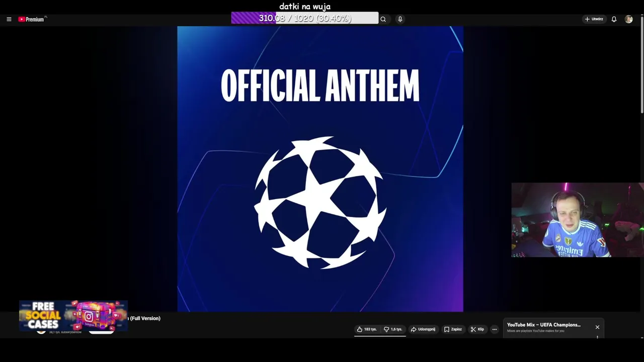Image resolution: width=644 pixels, height=362 pixels.
Task: Click the donation goal progress bar
Action: click(305, 18)
